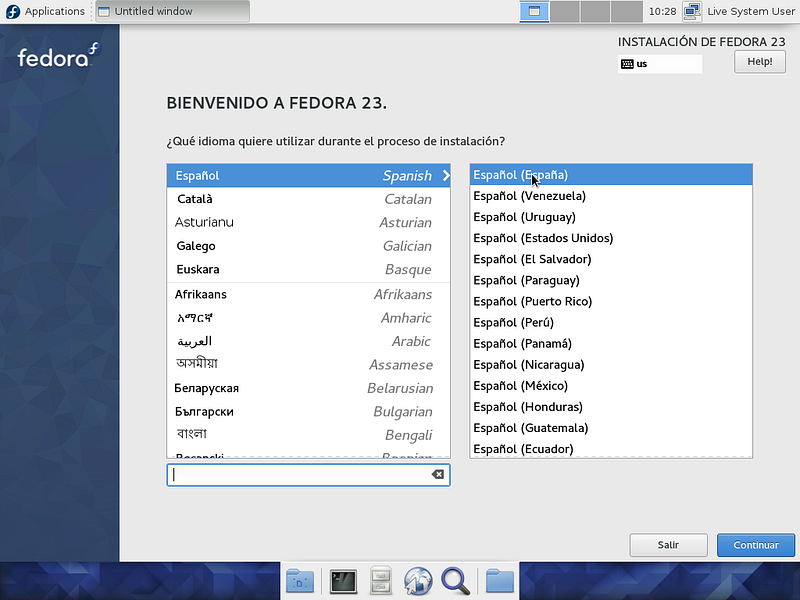Select Español (Uruguay) locale
The height and width of the screenshot is (600, 800).
tap(611, 217)
